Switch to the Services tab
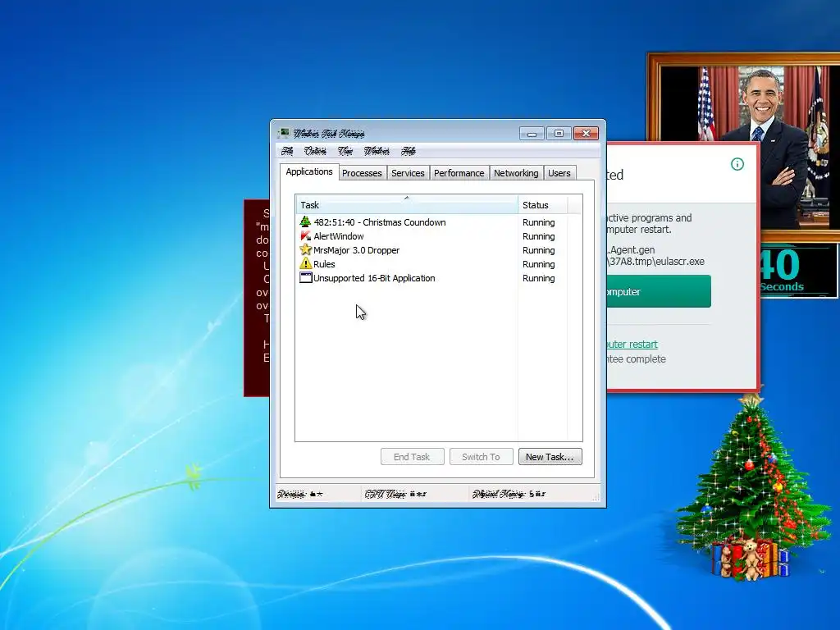840x630 pixels. coord(408,173)
